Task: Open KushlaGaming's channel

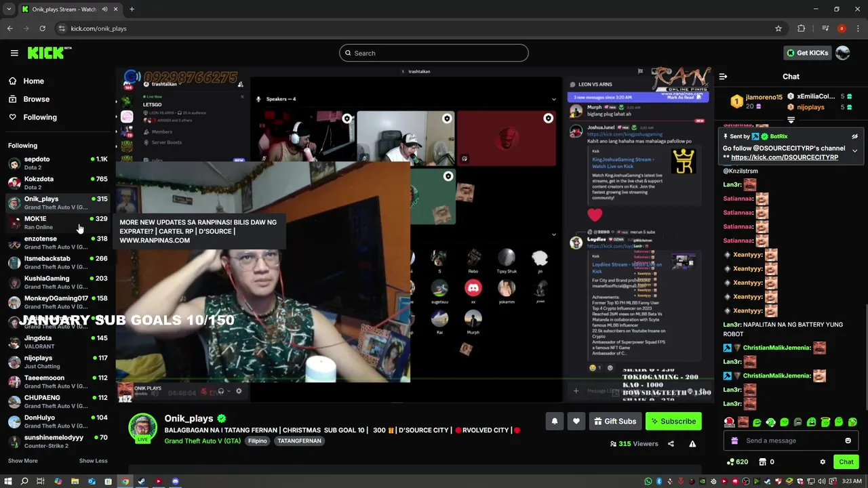Action: point(58,282)
